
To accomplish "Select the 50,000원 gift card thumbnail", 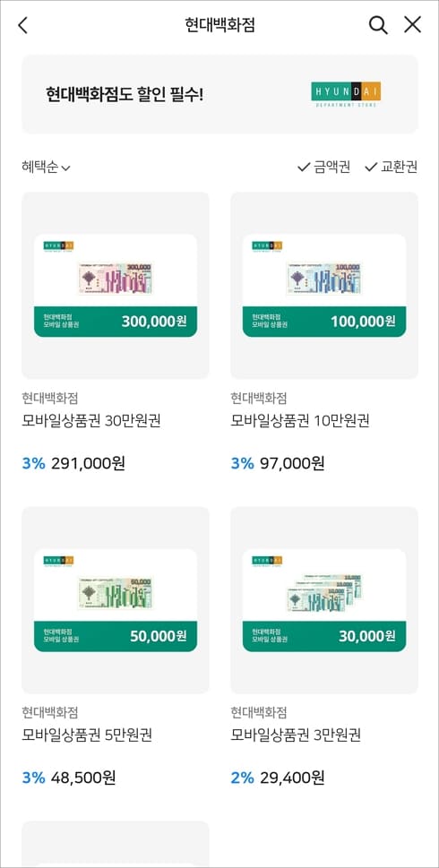I will click(116, 600).
